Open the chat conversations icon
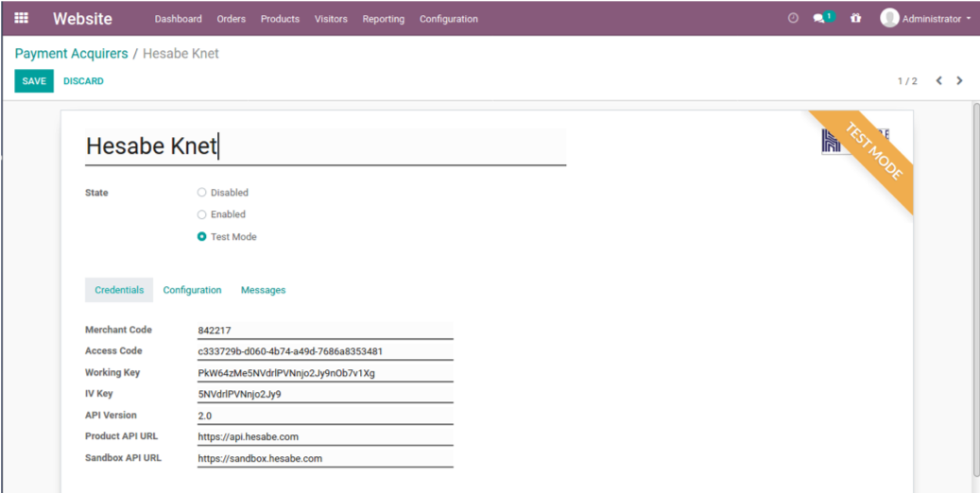The height and width of the screenshot is (493, 980). pos(819,18)
